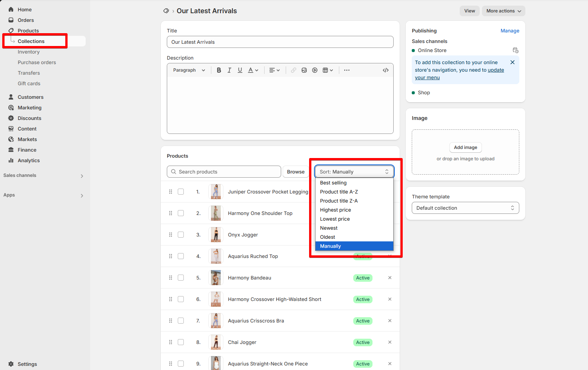Apply italic formatting in description toolbar
The width and height of the screenshot is (588, 370).
coord(229,70)
